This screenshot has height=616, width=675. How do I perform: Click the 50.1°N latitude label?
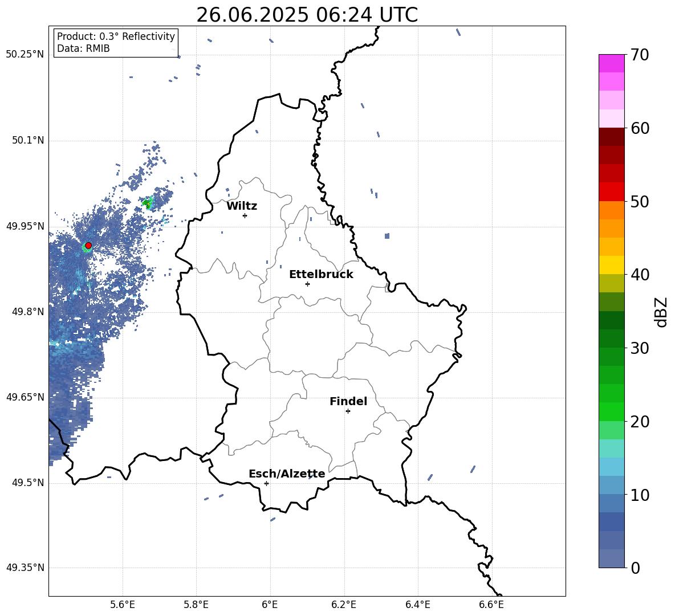[27, 140]
